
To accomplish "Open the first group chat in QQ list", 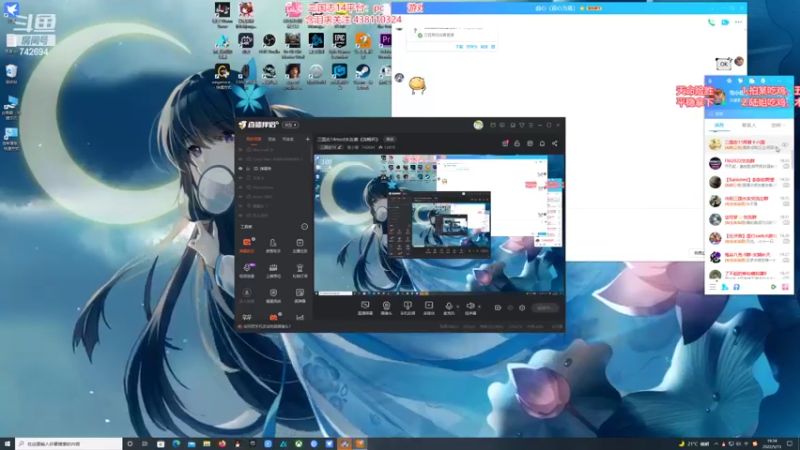I will tap(749, 144).
